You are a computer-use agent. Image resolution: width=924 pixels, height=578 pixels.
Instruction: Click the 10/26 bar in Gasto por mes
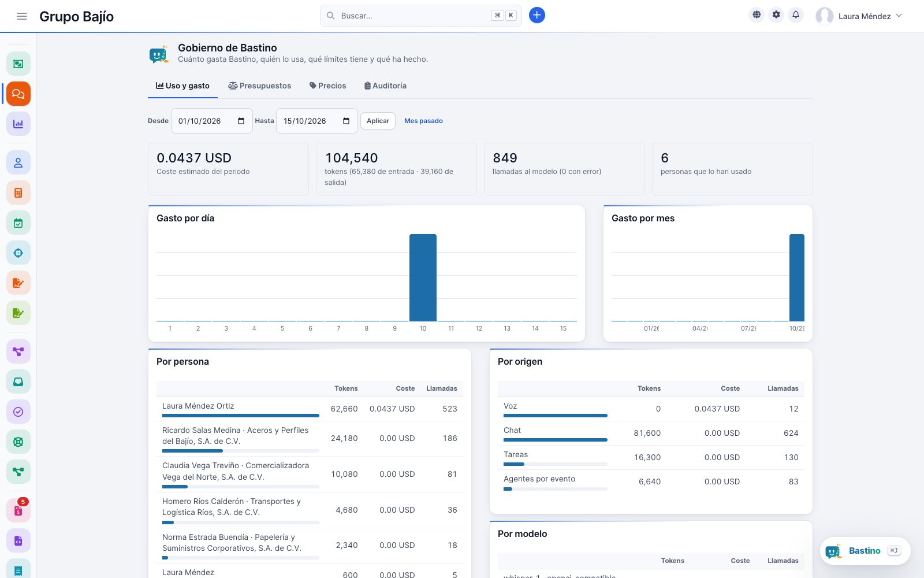point(797,277)
